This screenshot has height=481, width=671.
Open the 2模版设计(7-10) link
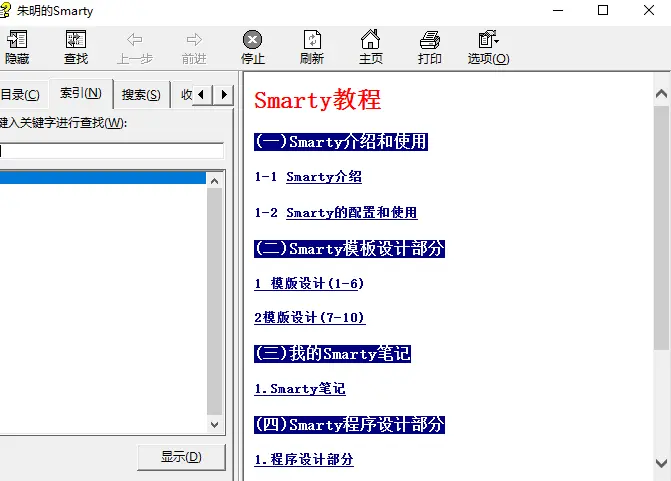point(309,318)
